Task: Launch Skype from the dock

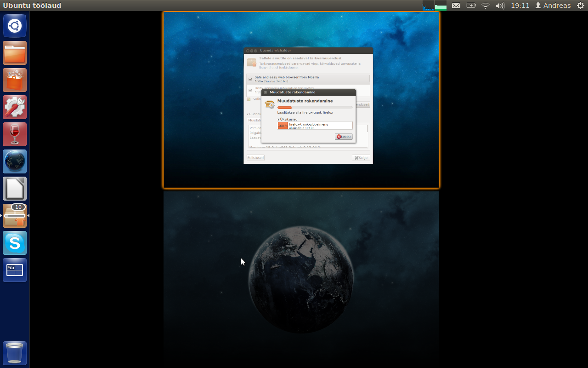Action: [x=15, y=243]
